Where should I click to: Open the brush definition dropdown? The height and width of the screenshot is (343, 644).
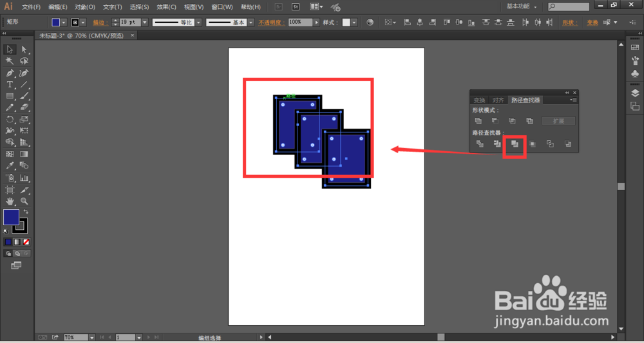coord(251,23)
